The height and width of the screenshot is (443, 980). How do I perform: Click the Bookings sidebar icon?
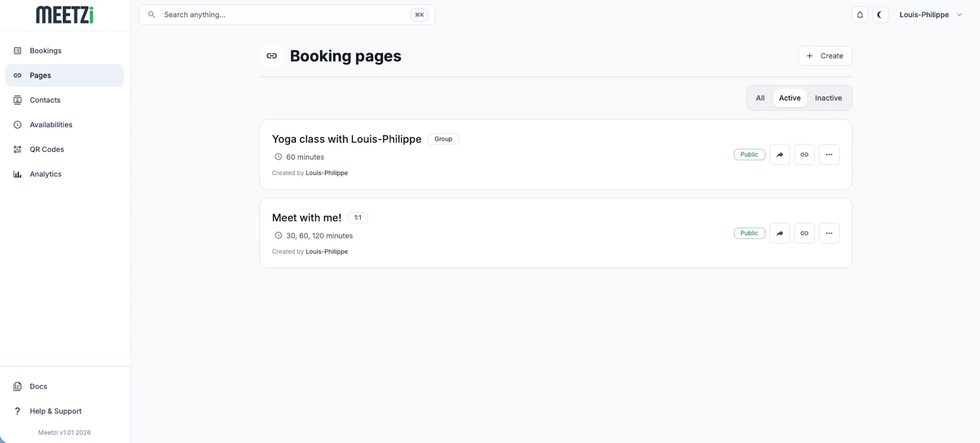pyautogui.click(x=18, y=51)
